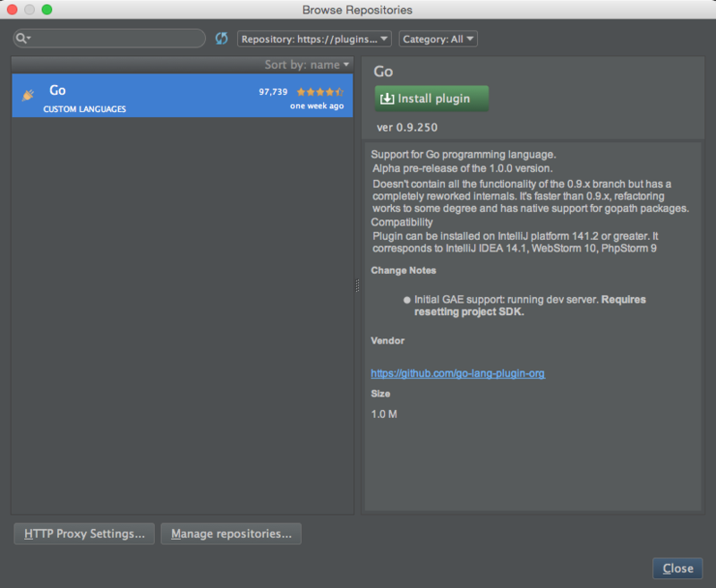The image size is (716, 588).
Task: Open HTTP Proxy Settings
Action: 84,533
